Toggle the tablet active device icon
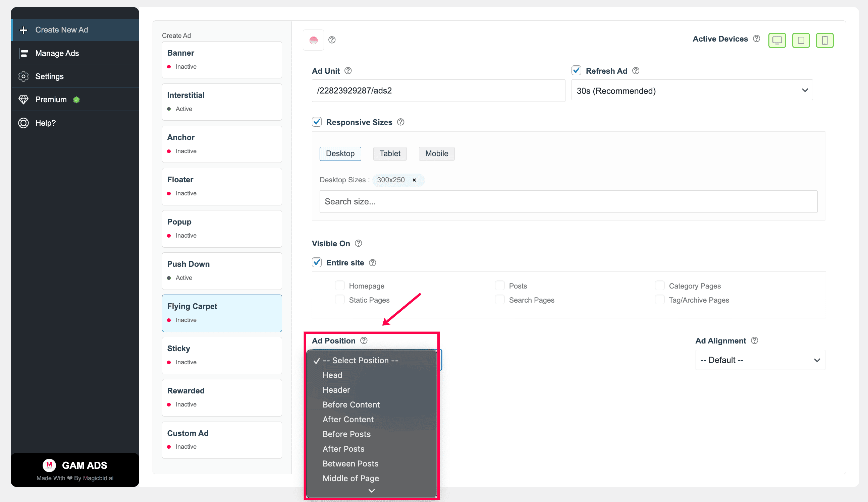868x502 pixels. click(801, 40)
